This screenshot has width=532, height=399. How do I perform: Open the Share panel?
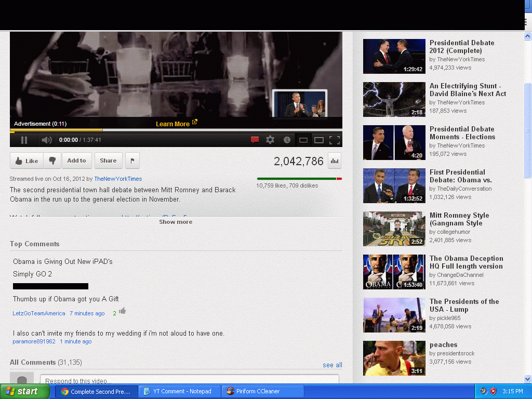108,161
